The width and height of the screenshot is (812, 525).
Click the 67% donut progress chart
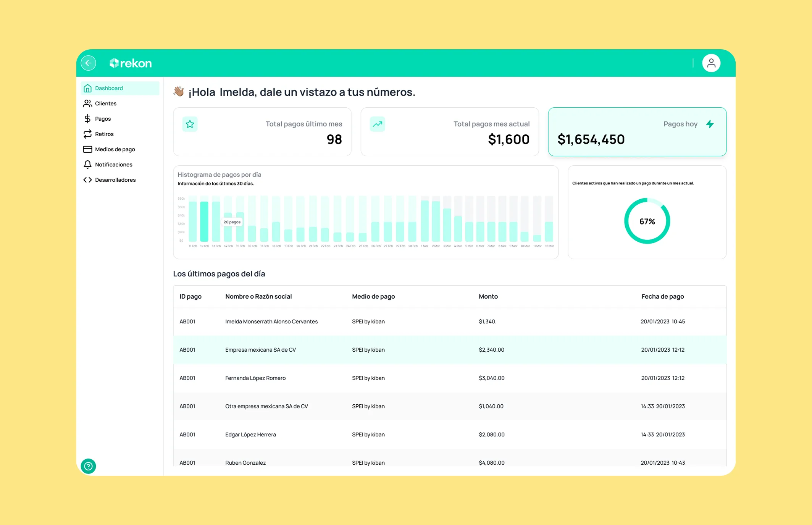(x=647, y=221)
